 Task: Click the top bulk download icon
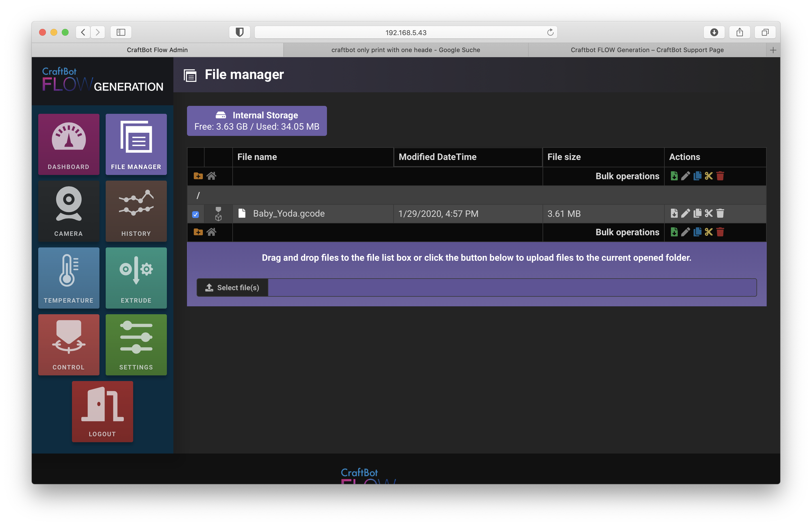[674, 176]
